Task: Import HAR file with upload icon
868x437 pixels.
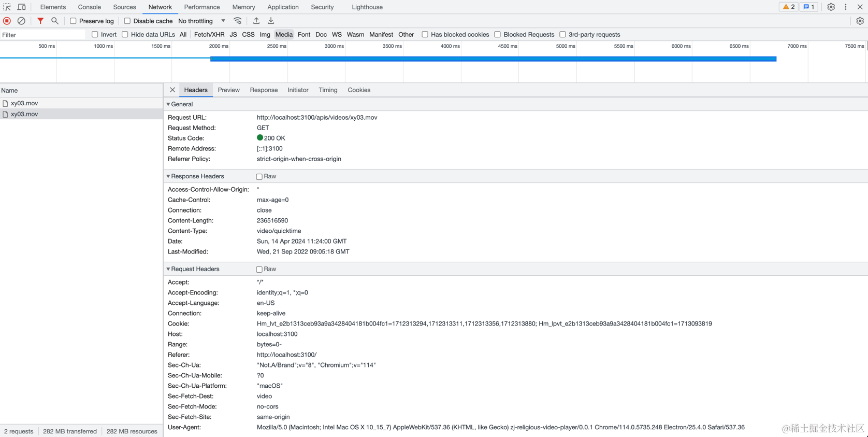Action: point(256,21)
